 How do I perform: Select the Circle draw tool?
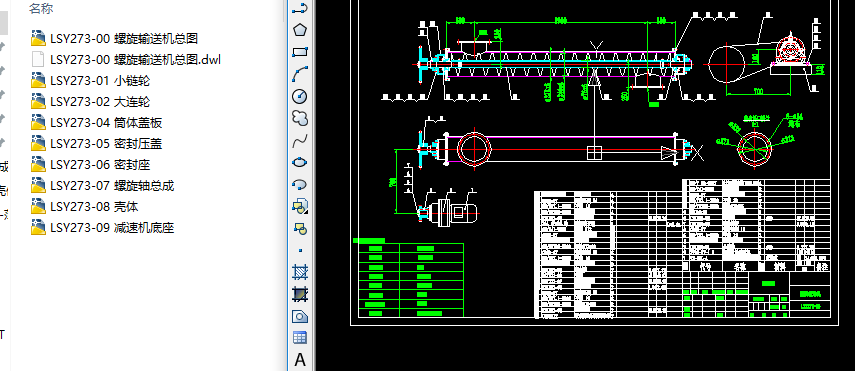(x=300, y=96)
